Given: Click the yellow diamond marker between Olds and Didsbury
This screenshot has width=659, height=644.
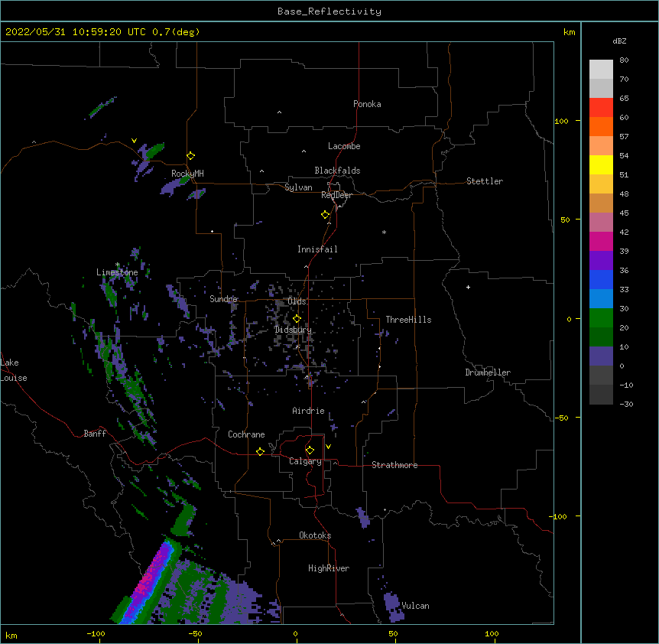Looking at the screenshot, I should 297,319.
